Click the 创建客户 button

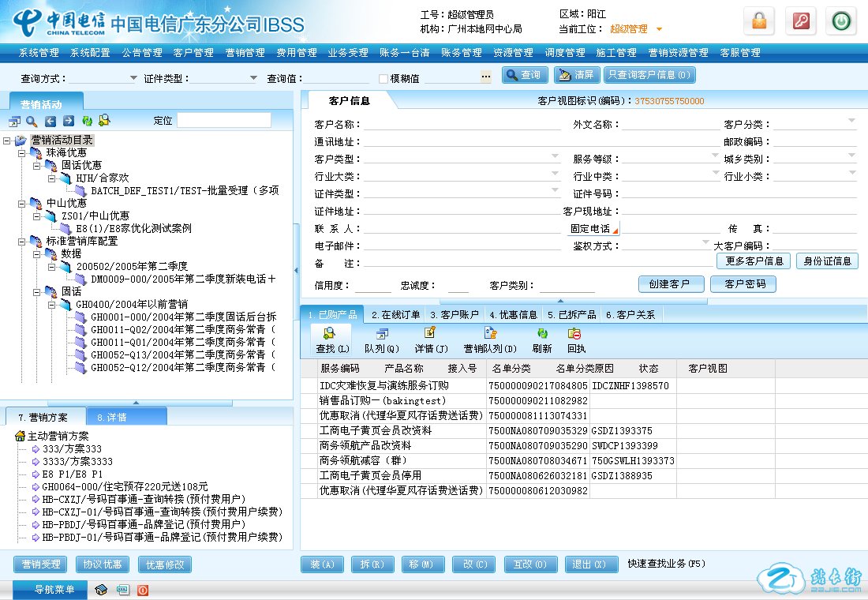point(670,284)
